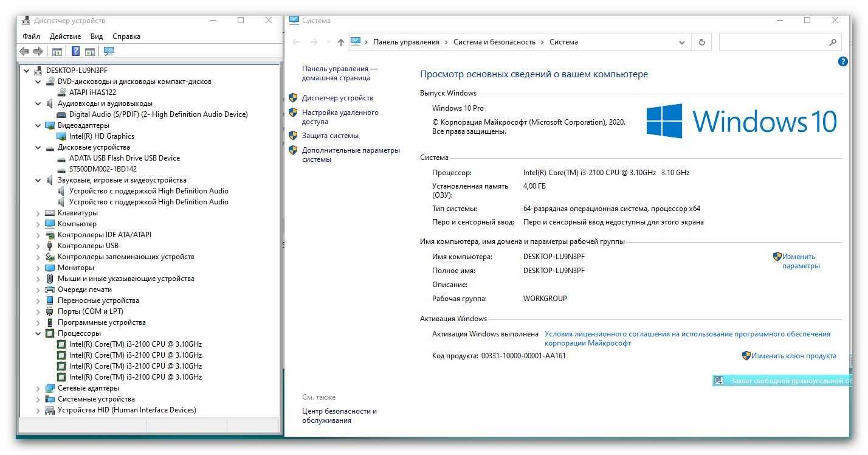This screenshot has height=455, width=868.
Task: Click the search magnifier icon in Система window
Action: click(833, 42)
